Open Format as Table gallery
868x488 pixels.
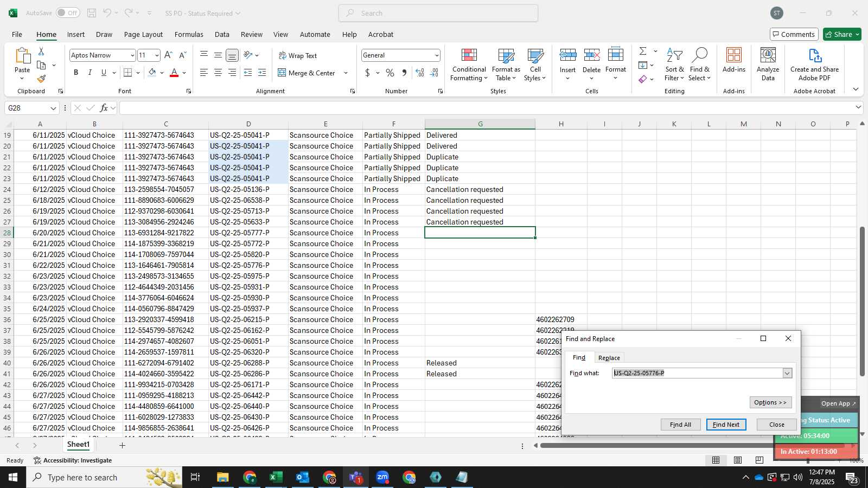tap(506, 65)
